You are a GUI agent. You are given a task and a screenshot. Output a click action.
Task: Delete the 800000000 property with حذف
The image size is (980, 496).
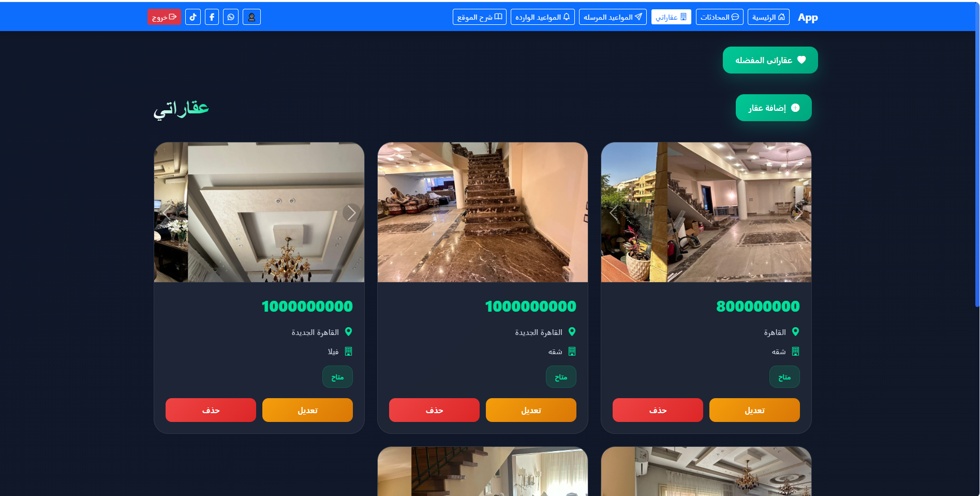point(658,410)
